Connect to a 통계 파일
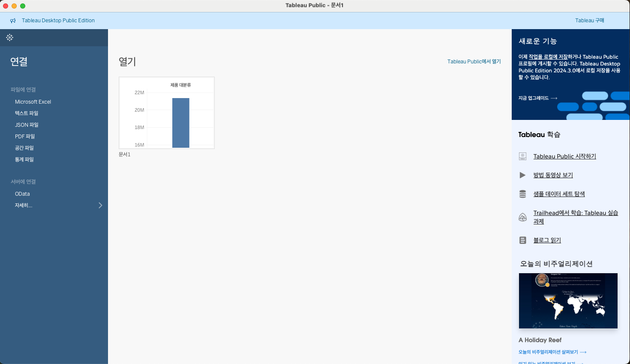Viewport: 630px width, 364px height. click(x=24, y=160)
